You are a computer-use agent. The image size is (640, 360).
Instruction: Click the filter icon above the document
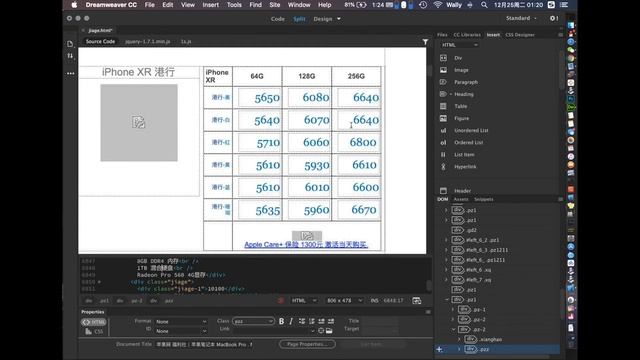425,42
